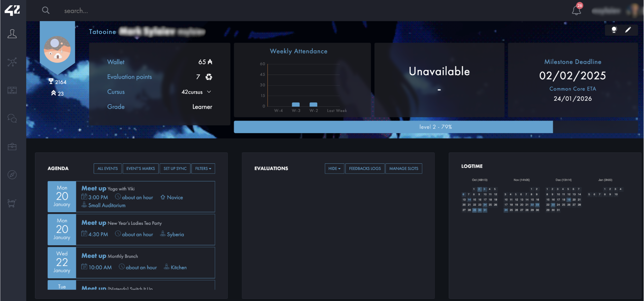
Task: Click the Jan (0h00) logtime month label
Action: tap(605, 180)
